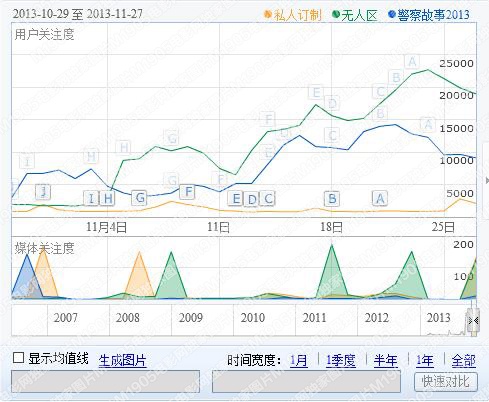
Task: Click the 媒体关注度 chart title
Action: point(44,248)
